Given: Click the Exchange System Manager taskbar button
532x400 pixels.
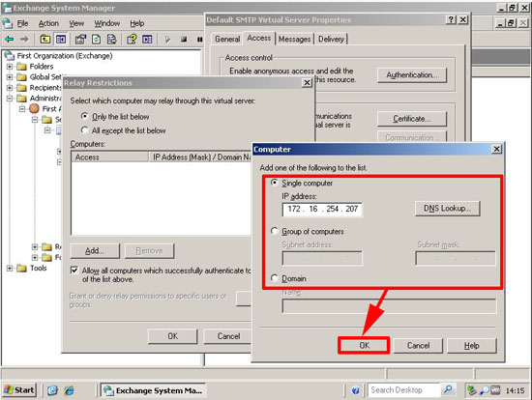Looking at the screenshot, I should tap(154, 390).
